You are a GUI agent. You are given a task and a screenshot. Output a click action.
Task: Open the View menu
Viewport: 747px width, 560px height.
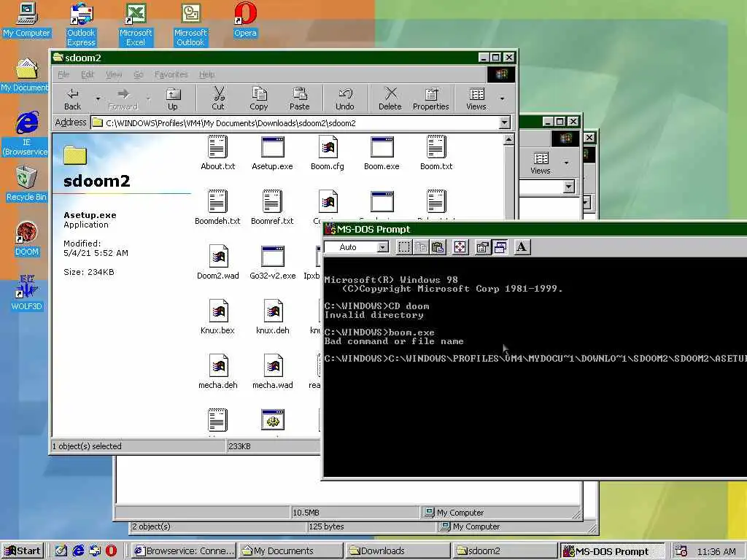pos(114,74)
